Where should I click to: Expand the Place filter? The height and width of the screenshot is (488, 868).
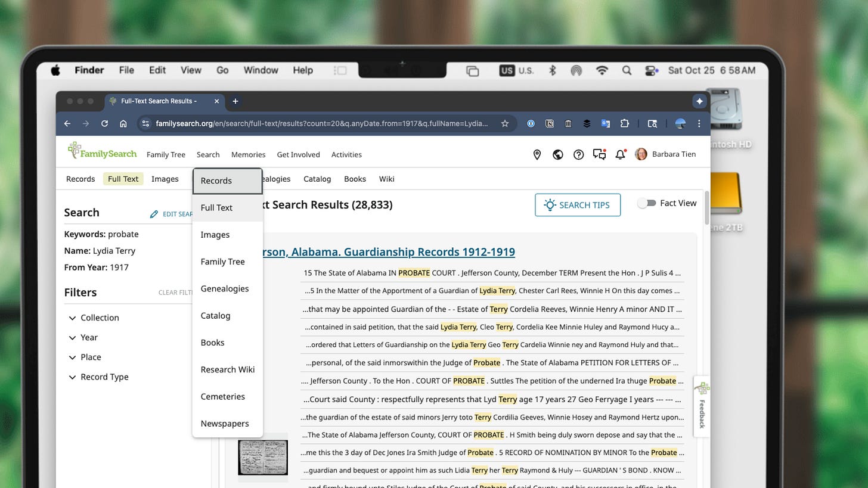pyautogui.click(x=84, y=357)
